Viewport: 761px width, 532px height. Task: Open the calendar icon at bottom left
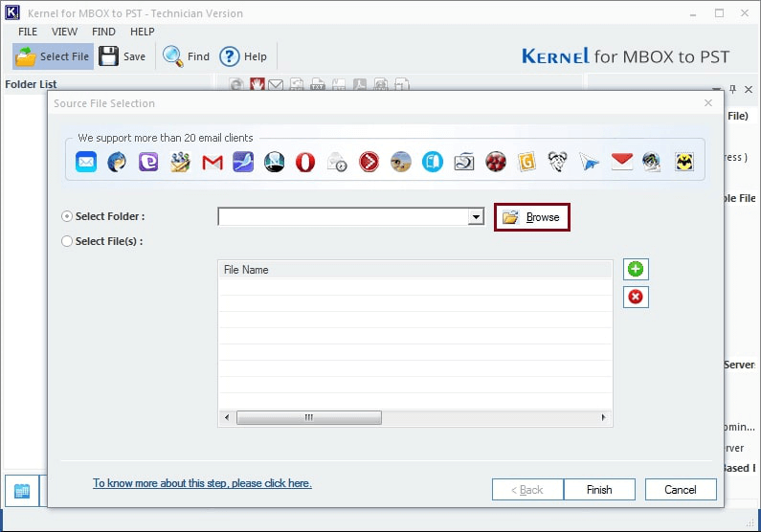tap(22, 491)
